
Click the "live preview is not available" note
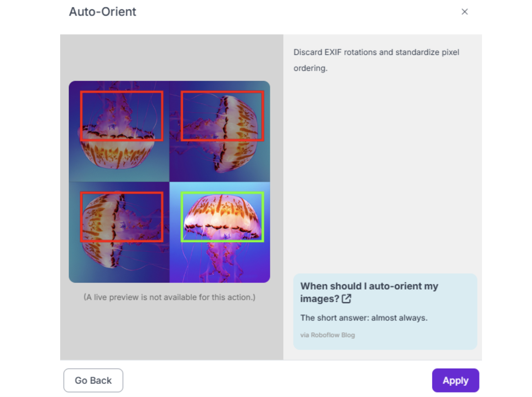coord(169,297)
